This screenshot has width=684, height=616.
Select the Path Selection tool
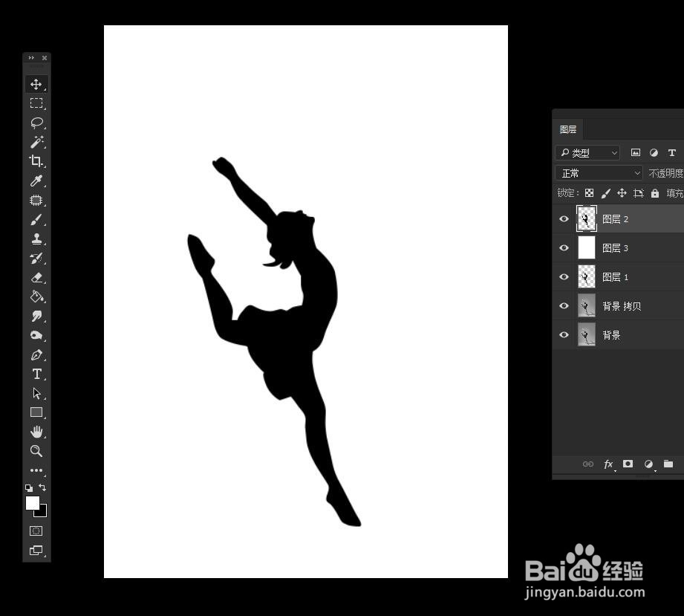[x=36, y=393]
